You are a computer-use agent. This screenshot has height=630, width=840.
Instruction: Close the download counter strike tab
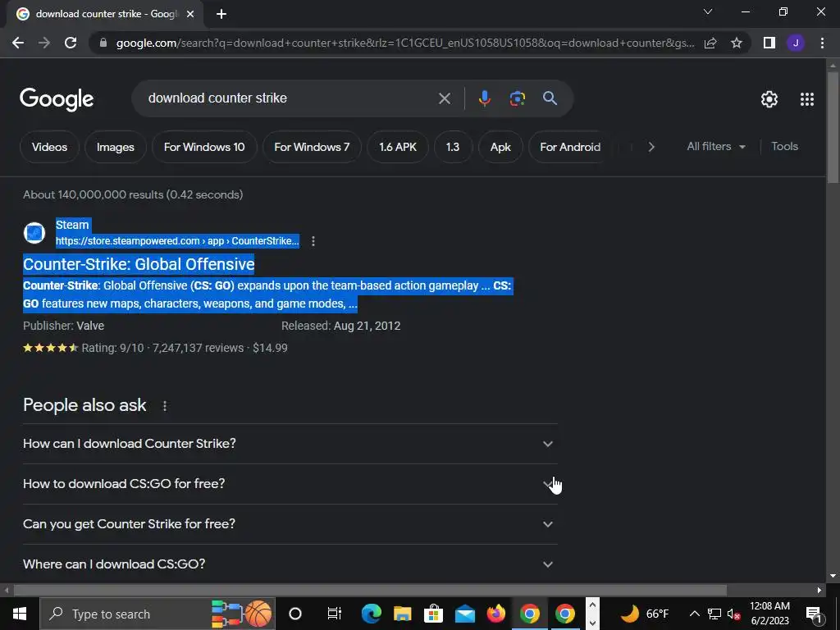pyautogui.click(x=190, y=15)
